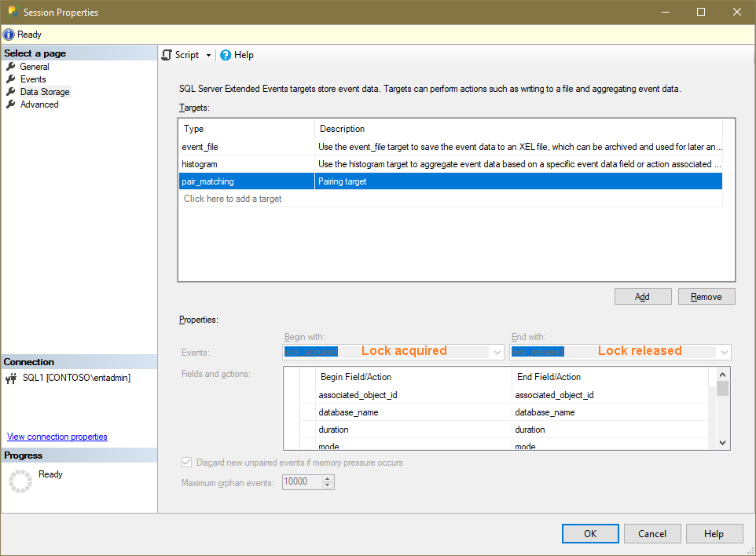Screen dimensions: 756x556
Task: Select the histogram target row
Action: pos(451,164)
